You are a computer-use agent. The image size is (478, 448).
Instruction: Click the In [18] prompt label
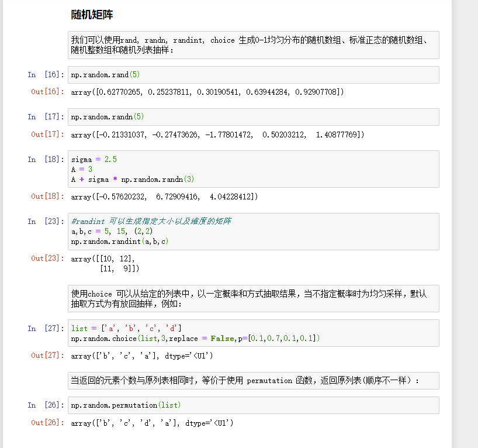click(x=46, y=159)
